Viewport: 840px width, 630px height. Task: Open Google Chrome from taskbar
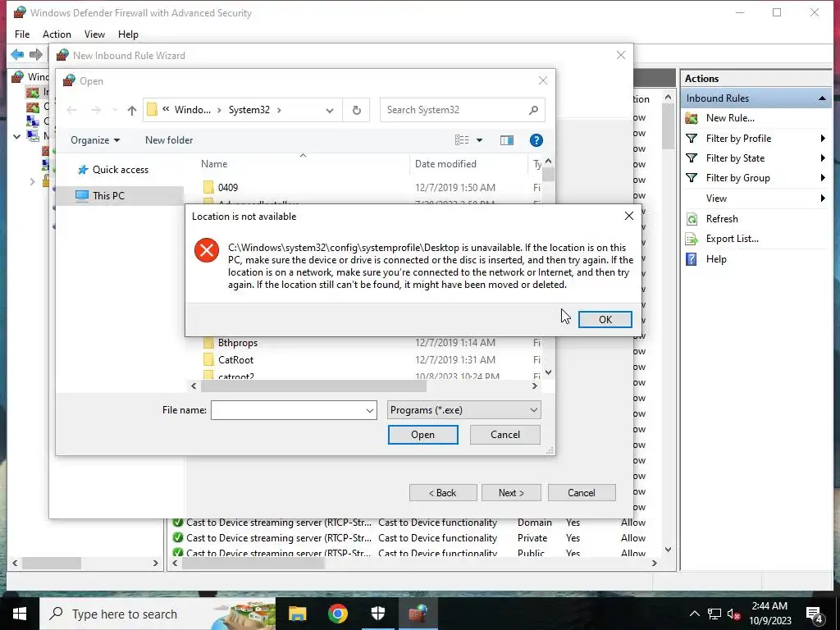pyautogui.click(x=337, y=614)
